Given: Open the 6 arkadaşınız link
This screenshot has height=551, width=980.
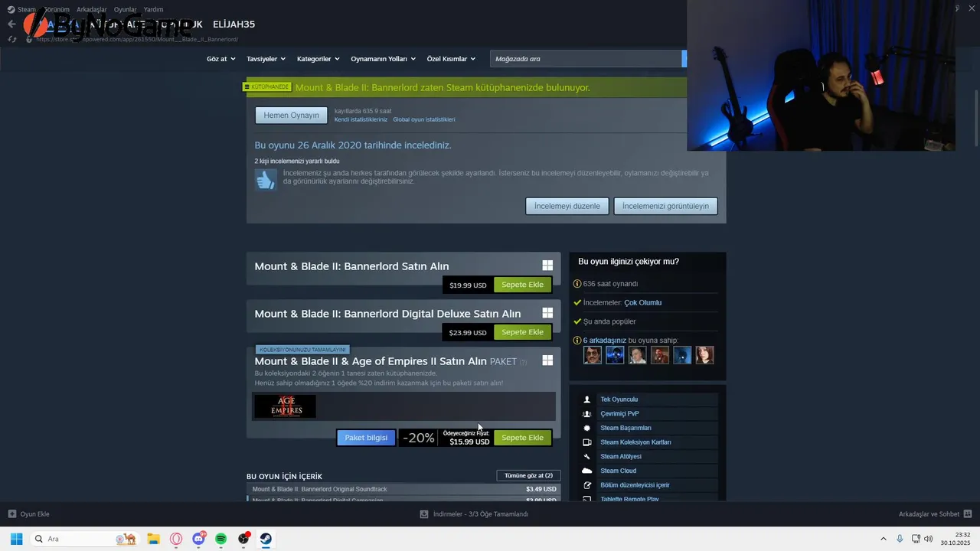Looking at the screenshot, I should 605,341.
